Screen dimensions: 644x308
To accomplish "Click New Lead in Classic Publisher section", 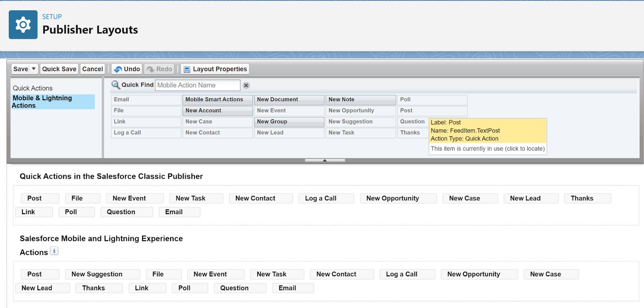I will click(531, 198).
